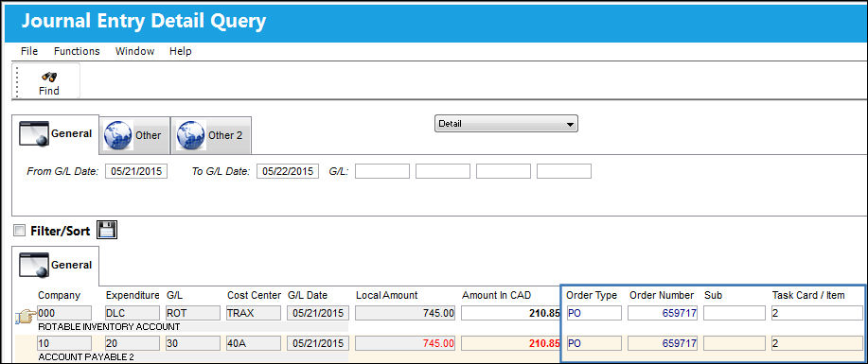The image size is (868, 364).
Task: Click empty Sub field in first row
Action: (x=735, y=313)
